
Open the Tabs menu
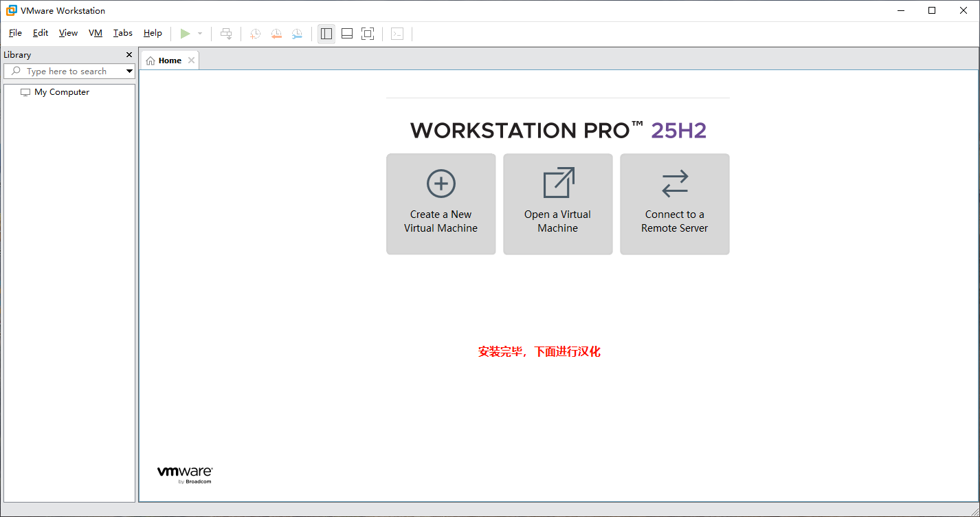123,33
